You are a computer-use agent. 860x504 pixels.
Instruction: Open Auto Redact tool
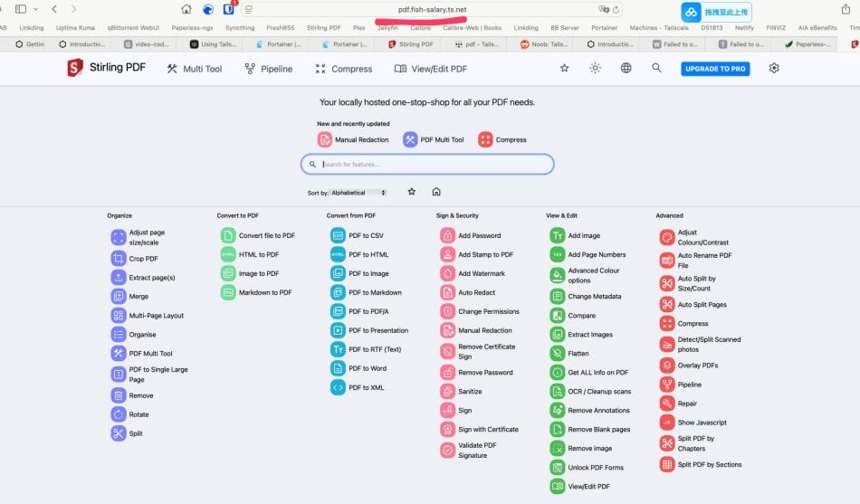click(x=468, y=292)
